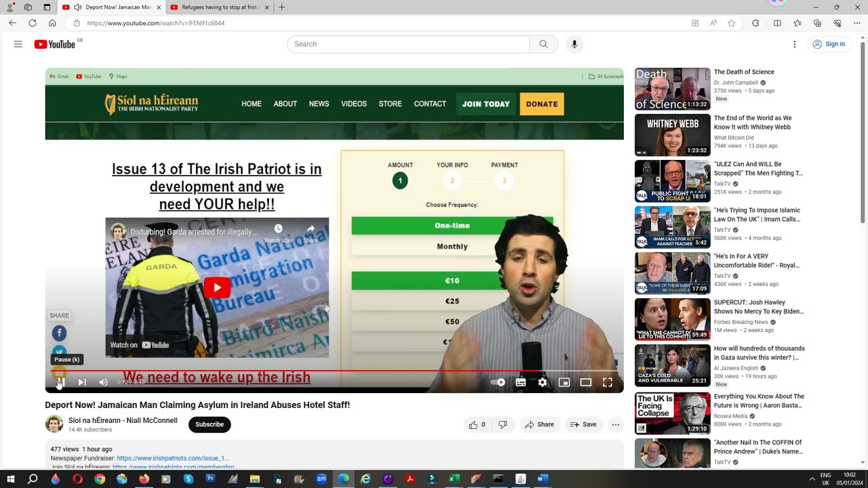This screenshot has height=488, width=868.
Task: Switch to miniplayer mode
Action: coord(564,382)
